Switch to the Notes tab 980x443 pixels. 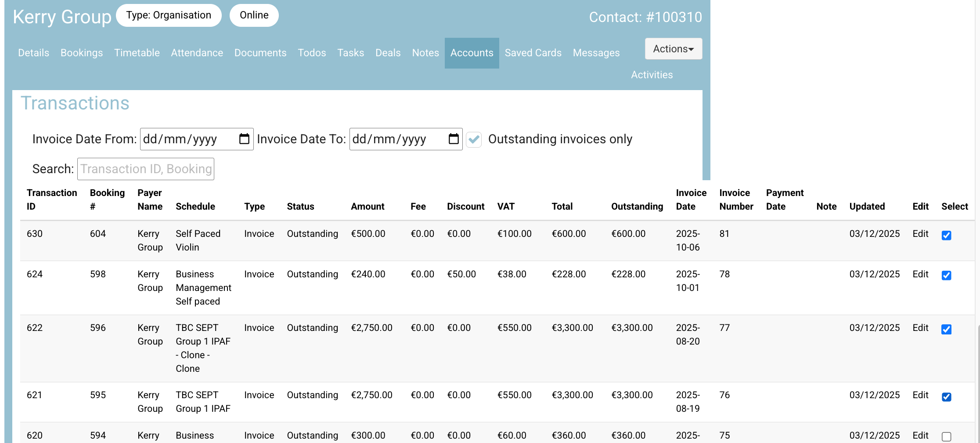(425, 53)
